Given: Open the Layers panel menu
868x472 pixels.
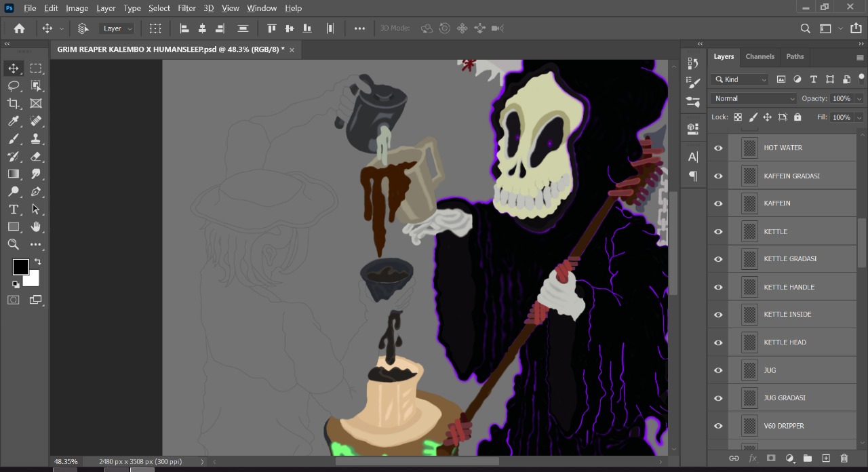Looking at the screenshot, I should click(860, 57).
